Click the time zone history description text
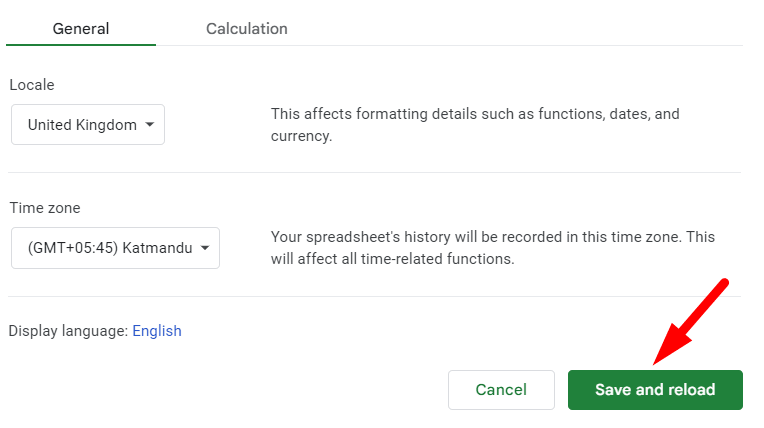Image resolution: width=764 pixels, height=428 pixels. [493, 248]
